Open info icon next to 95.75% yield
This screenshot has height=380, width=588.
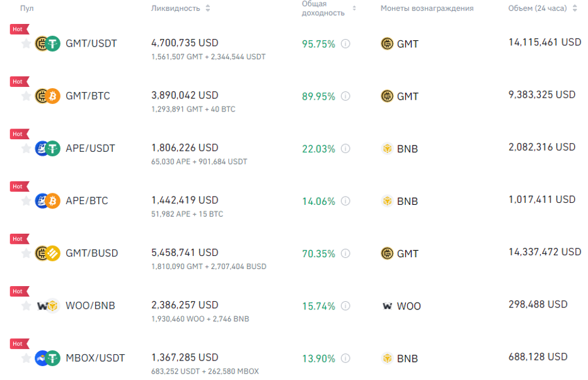(345, 44)
